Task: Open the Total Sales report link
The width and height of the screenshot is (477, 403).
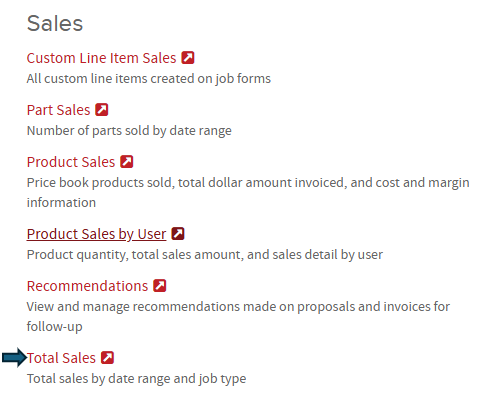Action: (x=61, y=358)
